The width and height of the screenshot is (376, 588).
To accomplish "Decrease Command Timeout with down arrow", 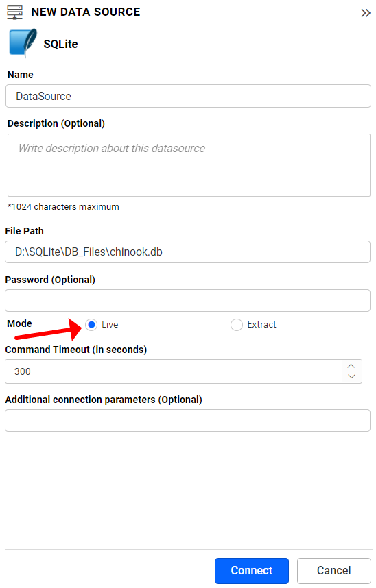I will click(351, 376).
